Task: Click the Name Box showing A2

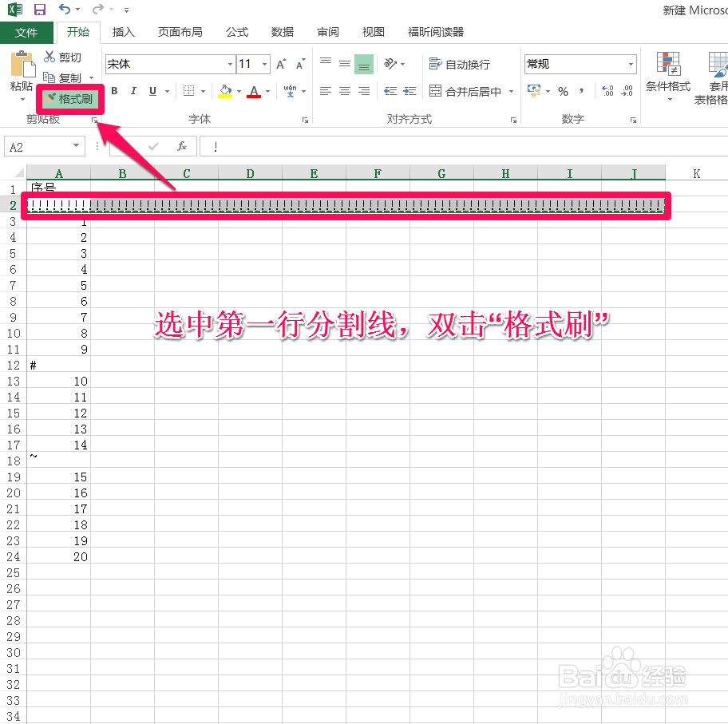Action: click(37, 146)
